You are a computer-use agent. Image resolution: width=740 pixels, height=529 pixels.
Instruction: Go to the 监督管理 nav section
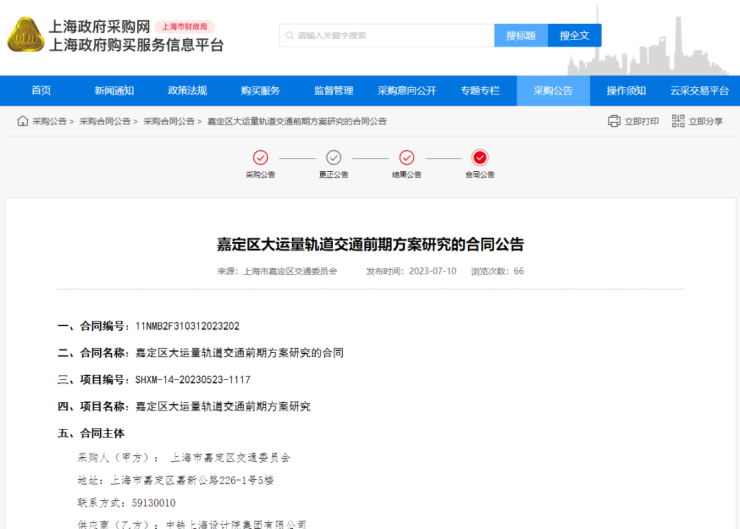(333, 90)
